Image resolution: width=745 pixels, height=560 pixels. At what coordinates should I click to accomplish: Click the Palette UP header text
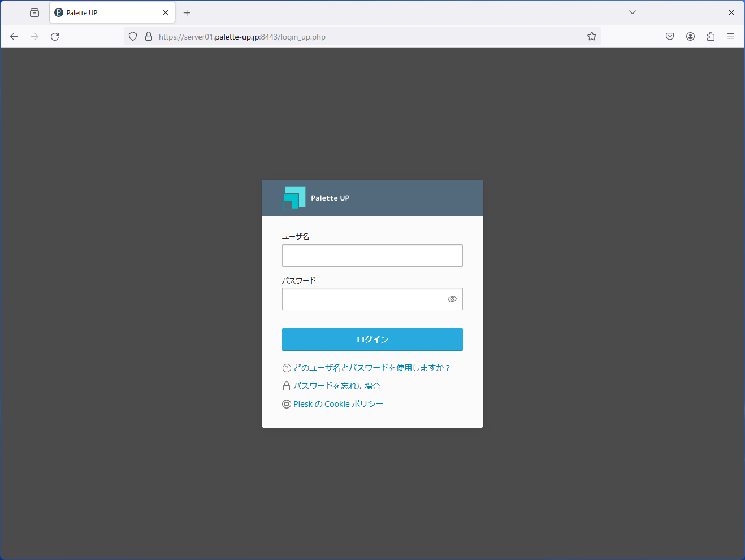(330, 198)
